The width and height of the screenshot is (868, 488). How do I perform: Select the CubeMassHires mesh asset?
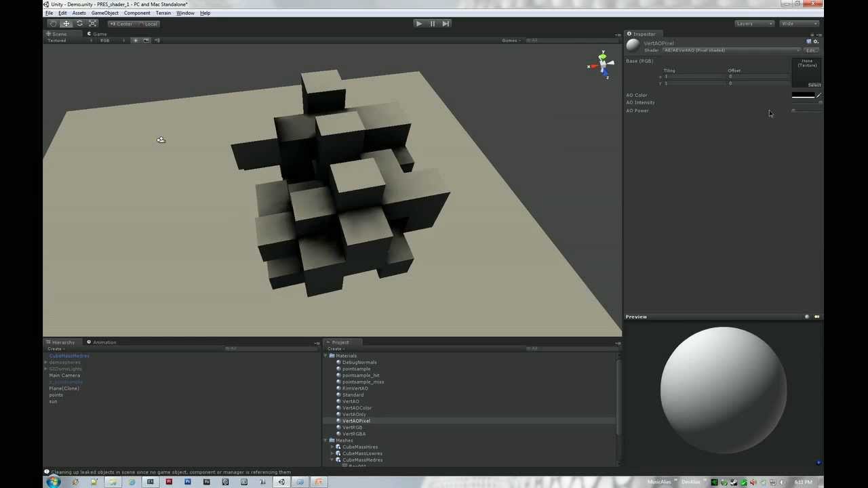(360, 447)
